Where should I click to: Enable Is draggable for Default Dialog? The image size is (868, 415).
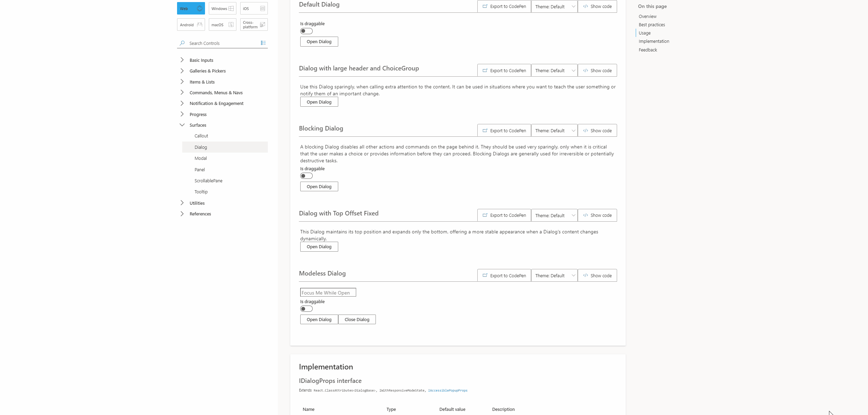point(306,31)
